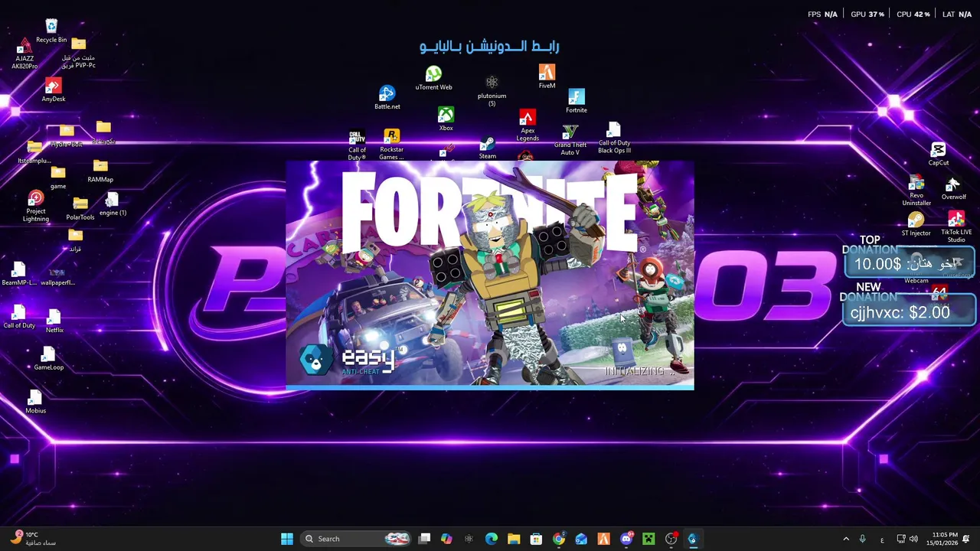This screenshot has width=980, height=551.
Task: Click the taskbar Search box
Action: 357,539
